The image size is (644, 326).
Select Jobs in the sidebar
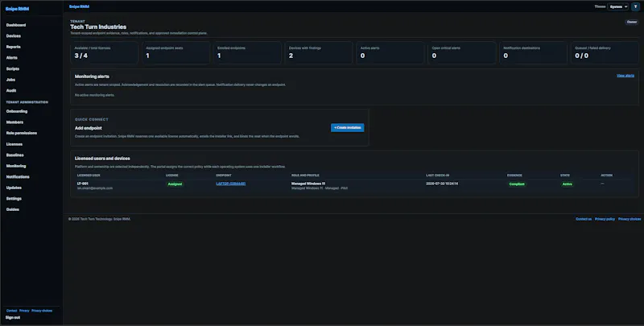(x=10, y=80)
